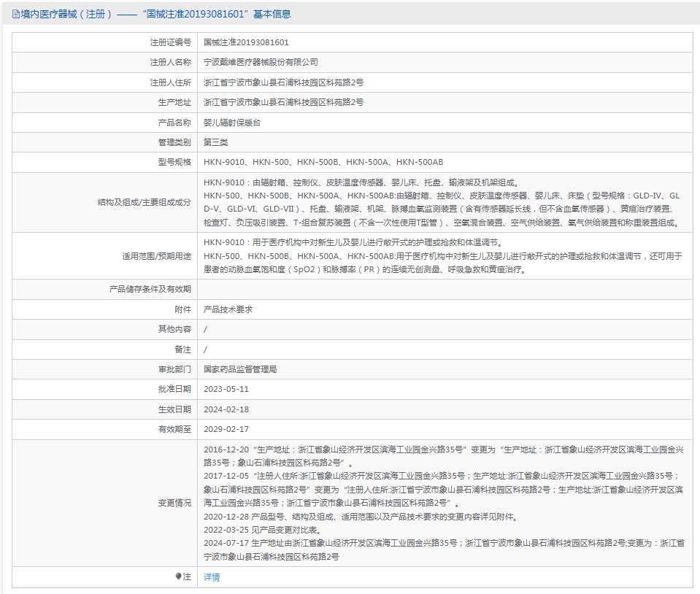Screen dimensions: 700x594
Task: Click the page title 境内医疗器械（注册）基本信息
Action: [155, 15]
